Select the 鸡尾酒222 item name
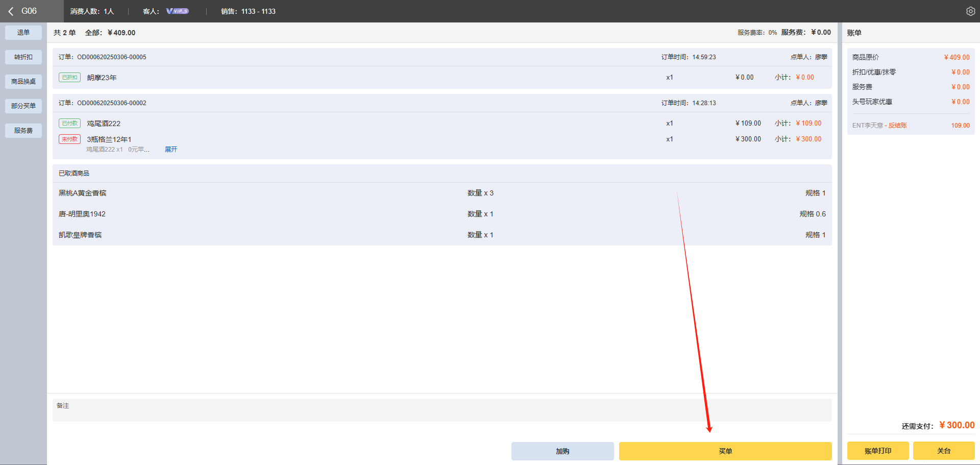 104,124
